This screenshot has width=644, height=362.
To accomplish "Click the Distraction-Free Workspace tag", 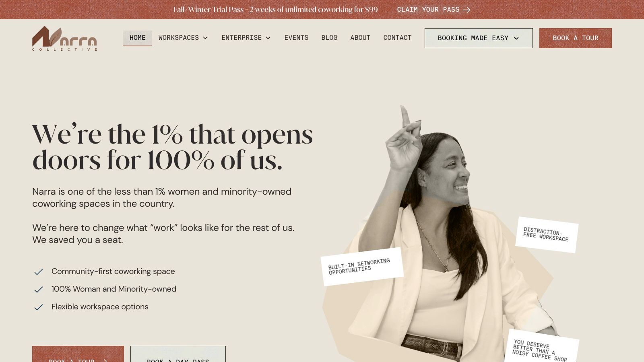I will 547,235.
